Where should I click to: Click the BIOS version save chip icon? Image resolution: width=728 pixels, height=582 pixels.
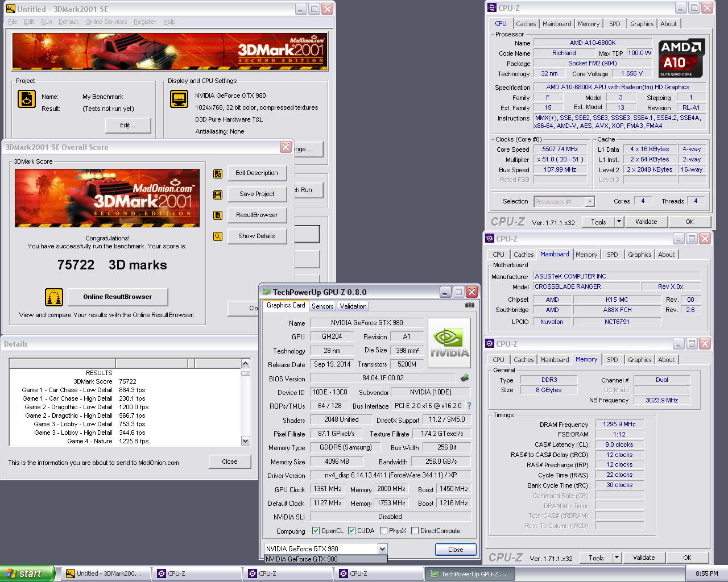click(464, 378)
